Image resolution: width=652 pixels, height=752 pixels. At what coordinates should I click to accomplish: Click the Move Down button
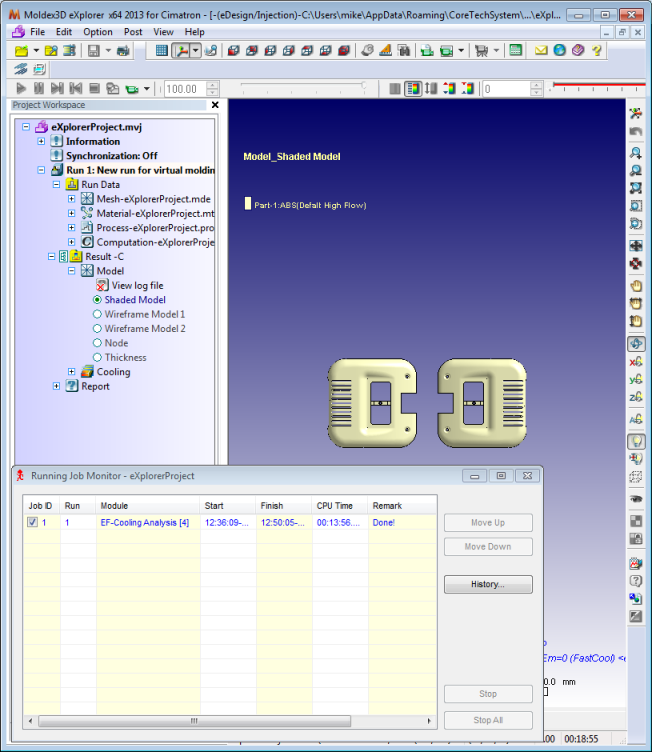488,547
